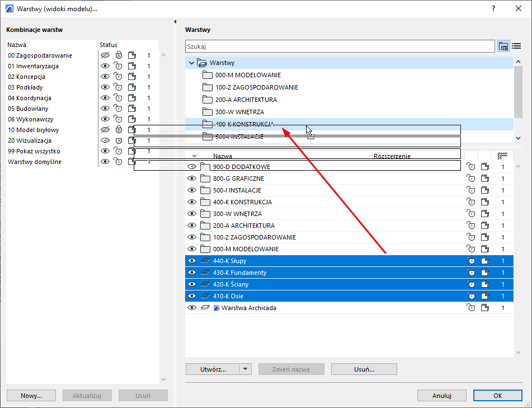Viewport: 532px width, 408px height.
Task: Hide the Warstwa Archicada layer
Action: point(192,308)
